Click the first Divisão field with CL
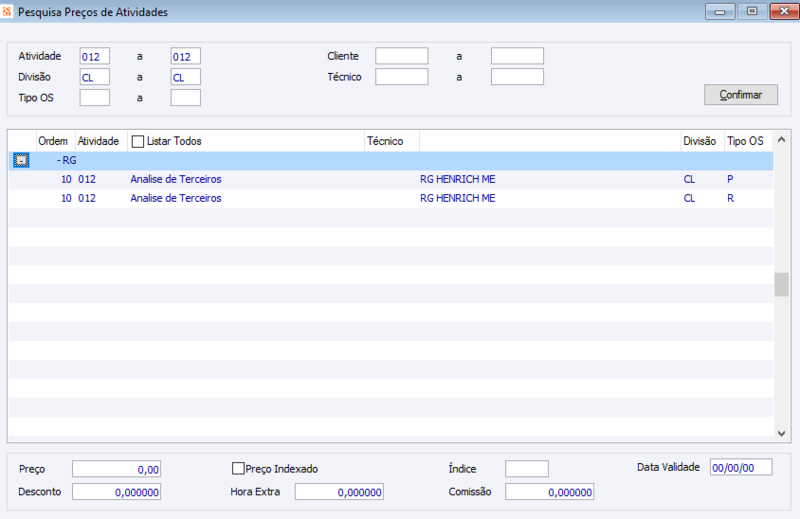This screenshot has height=519, width=800. [x=94, y=77]
